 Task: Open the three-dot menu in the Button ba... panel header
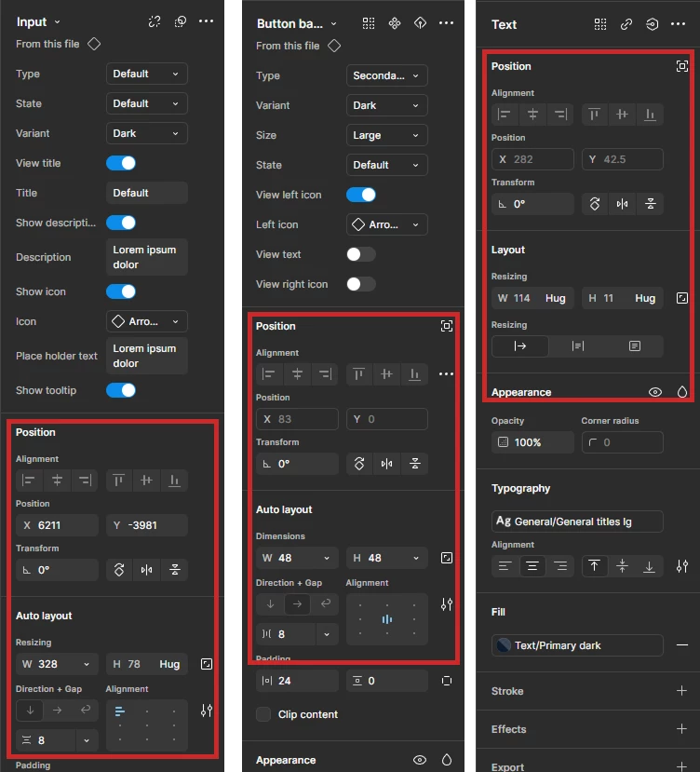pyautogui.click(x=446, y=22)
